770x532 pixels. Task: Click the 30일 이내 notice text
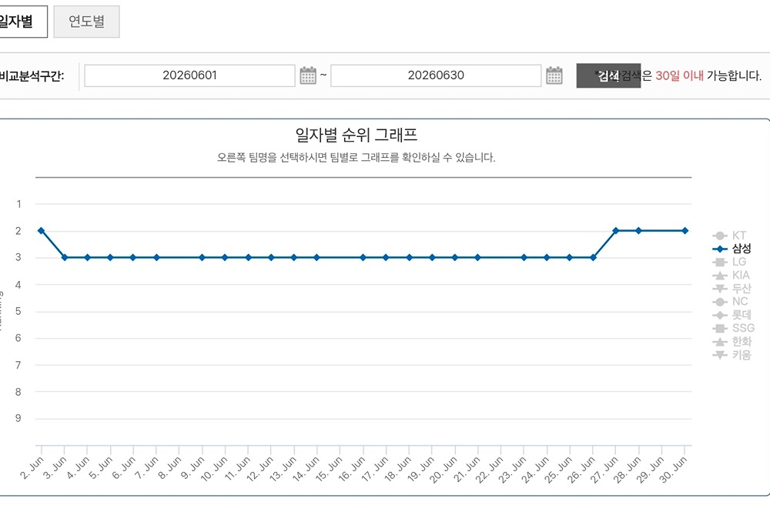679,75
